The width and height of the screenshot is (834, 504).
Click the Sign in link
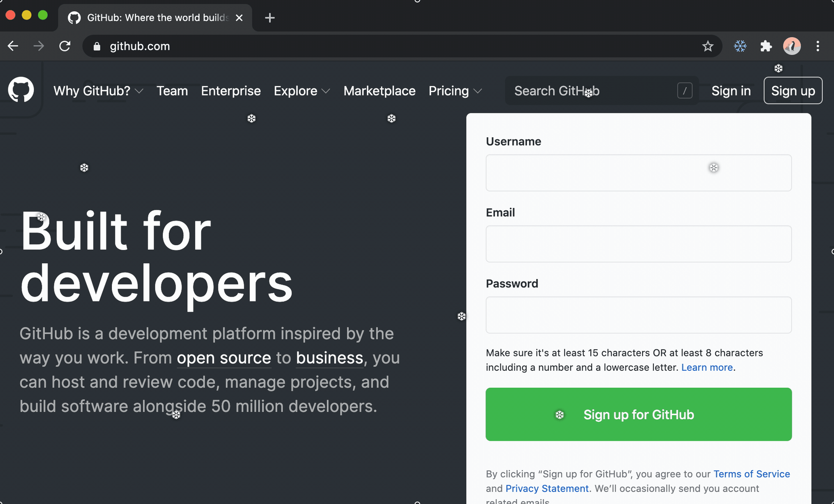coord(731,91)
